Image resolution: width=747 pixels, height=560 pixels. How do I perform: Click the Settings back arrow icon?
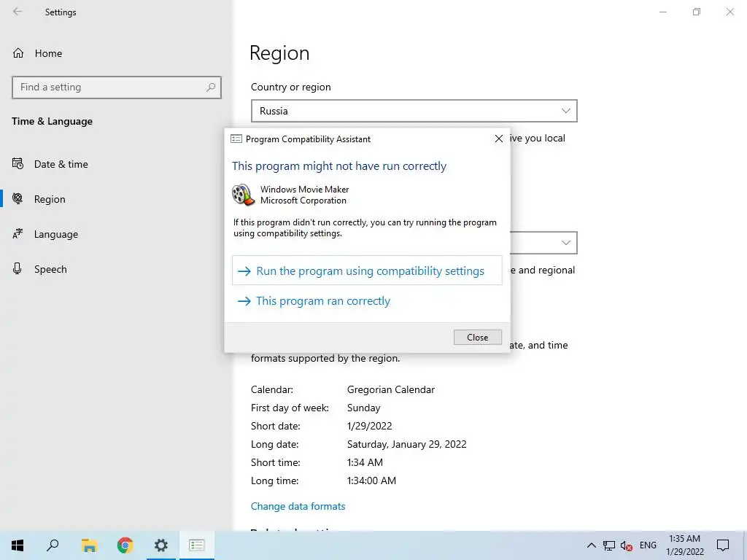pyautogui.click(x=18, y=12)
